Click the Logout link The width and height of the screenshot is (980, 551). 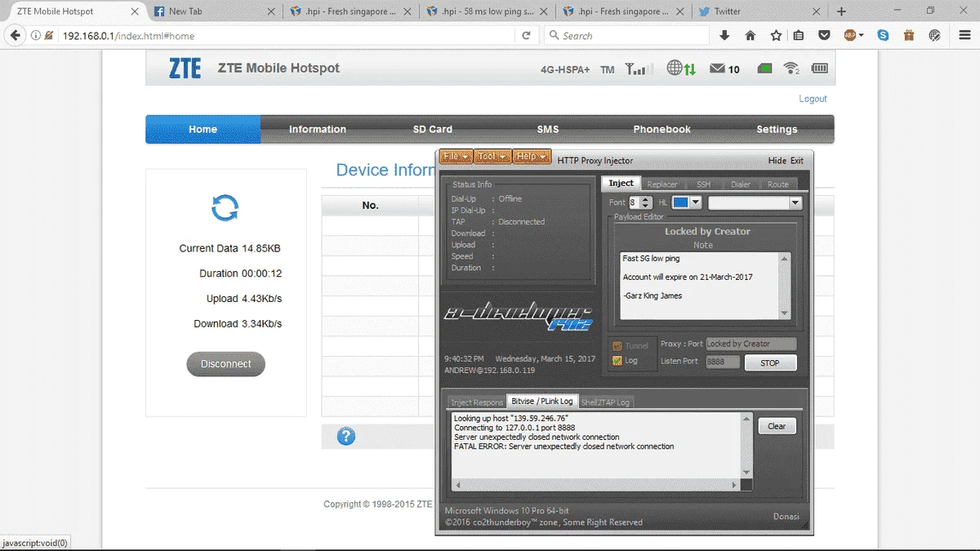coord(813,99)
